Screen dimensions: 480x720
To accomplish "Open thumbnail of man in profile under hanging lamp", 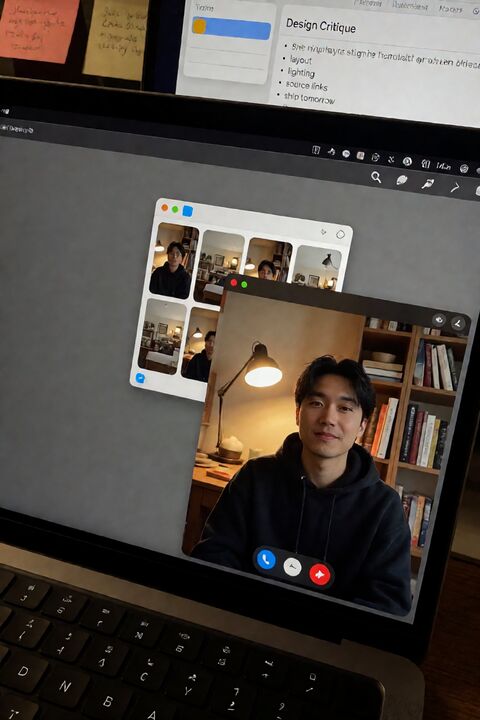I will tap(200, 343).
